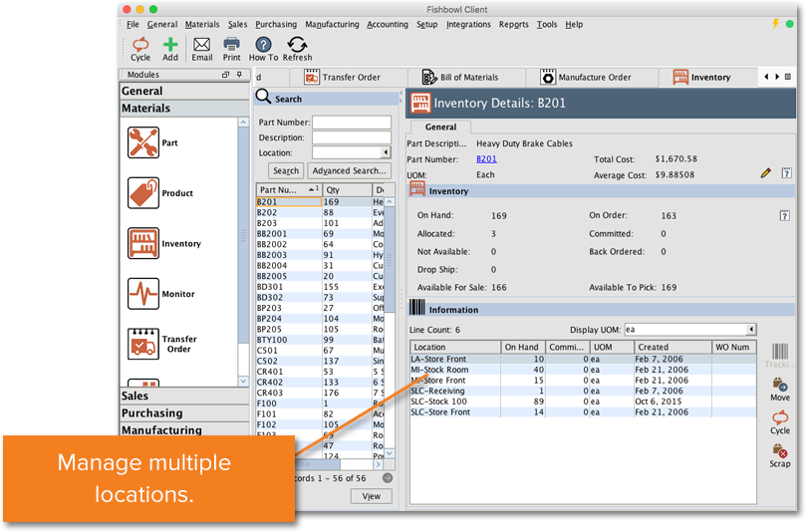Open the Reports menu
This screenshot has width=806, height=532.
click(x=513, y=24)
